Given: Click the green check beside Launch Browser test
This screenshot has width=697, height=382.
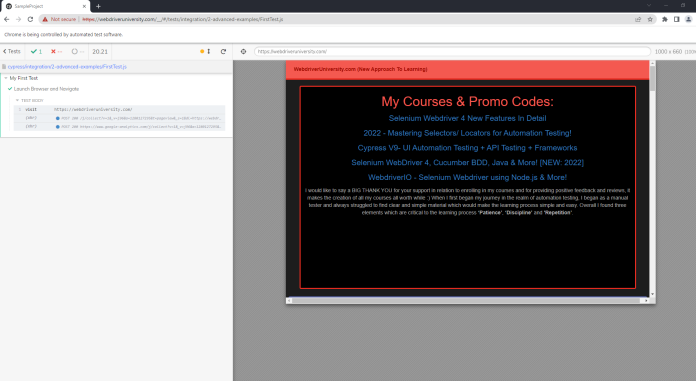Looking at the screenshot, I should click(10, 89).
